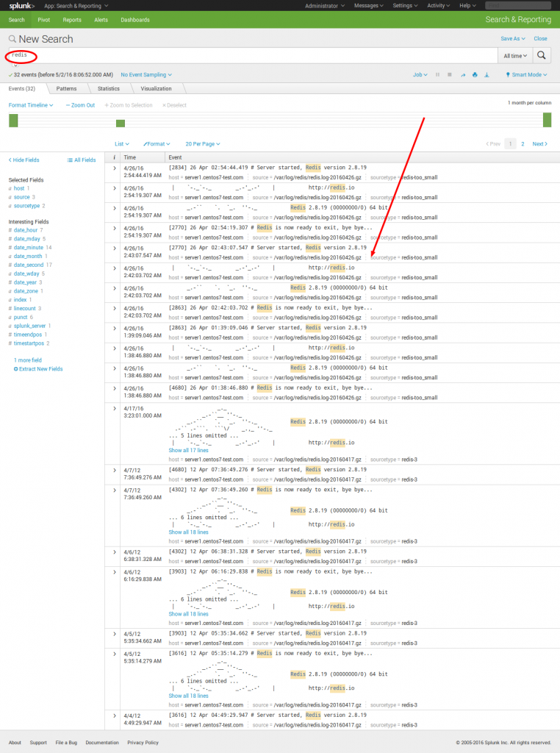Switch to the Patterns tab

click(x=66, y=89)
